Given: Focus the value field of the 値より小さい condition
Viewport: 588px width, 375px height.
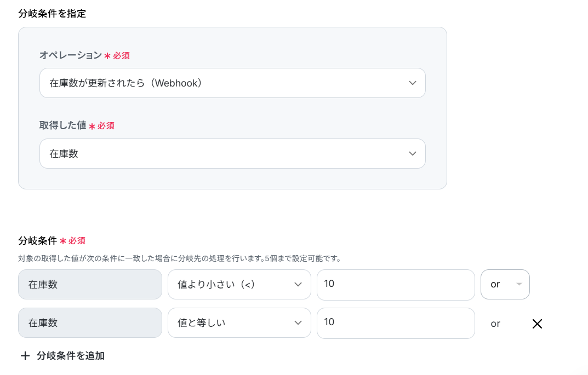Looking at the screenshot, I should [395, 285].
